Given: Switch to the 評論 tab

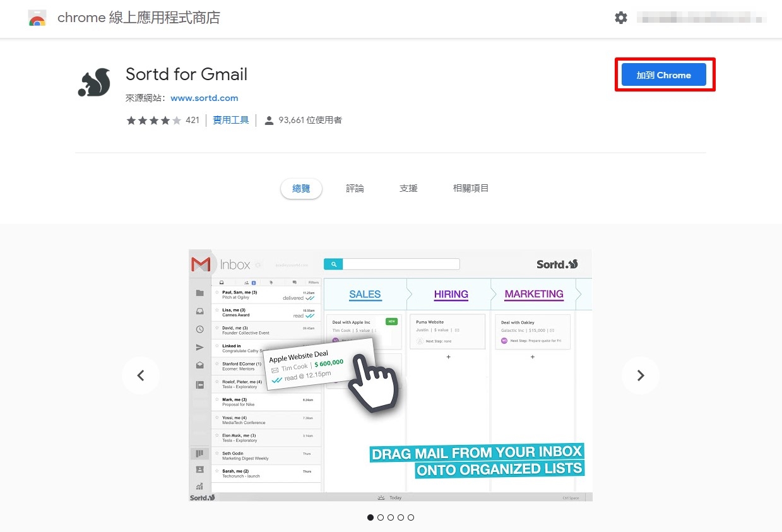Looking at the screenshot, I should point(355,187).
